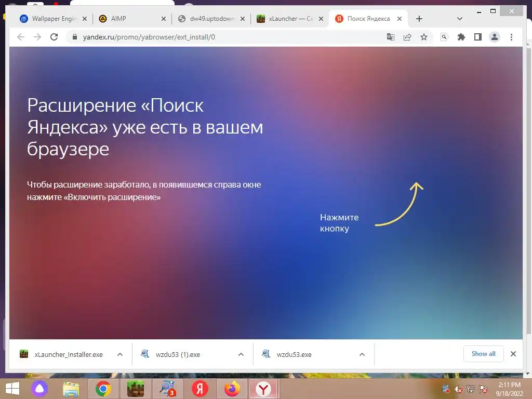Open the Minecraft launcher taskbar icon
This screenshot has height=399, width=532.
[136, 389]
